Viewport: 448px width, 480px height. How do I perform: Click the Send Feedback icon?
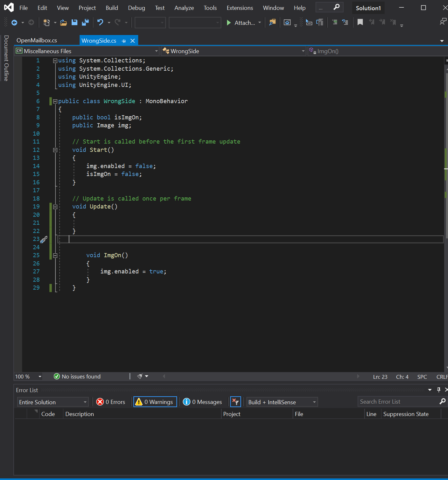click(x=443, y=22)
